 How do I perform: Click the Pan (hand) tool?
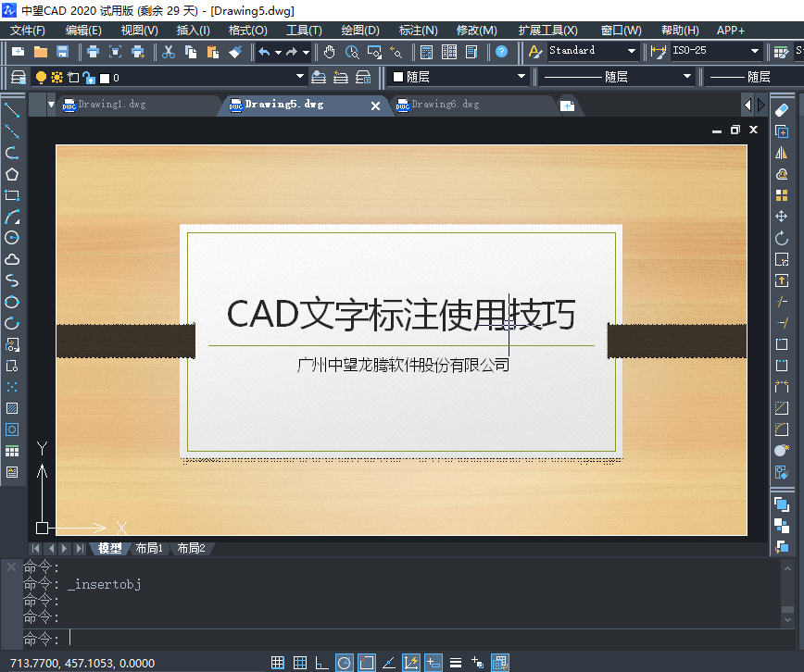coord(330,52)
